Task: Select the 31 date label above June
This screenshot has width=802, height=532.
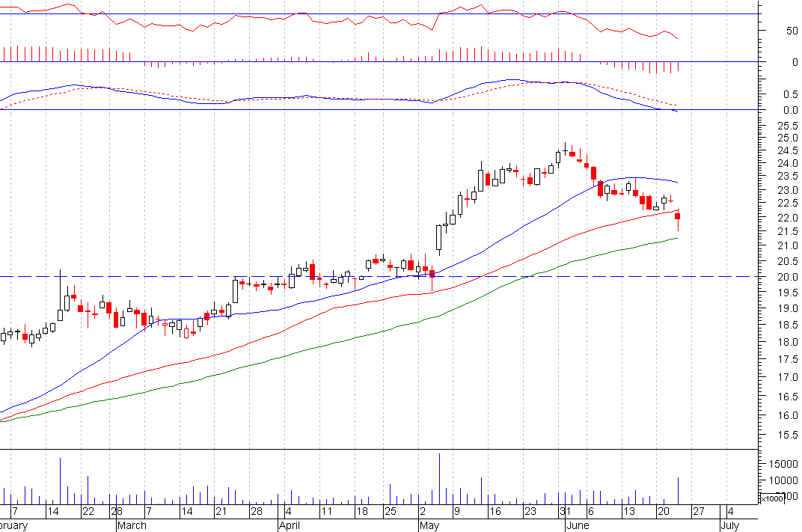Action: [x=565, y=511]
